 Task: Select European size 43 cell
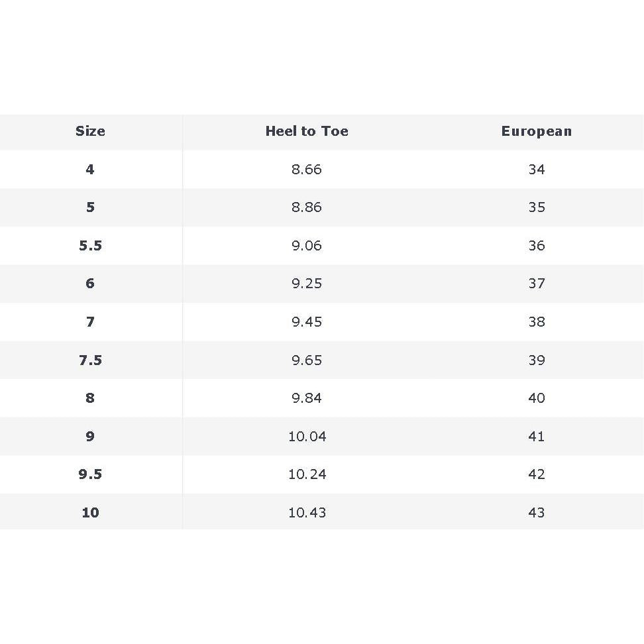536,513
